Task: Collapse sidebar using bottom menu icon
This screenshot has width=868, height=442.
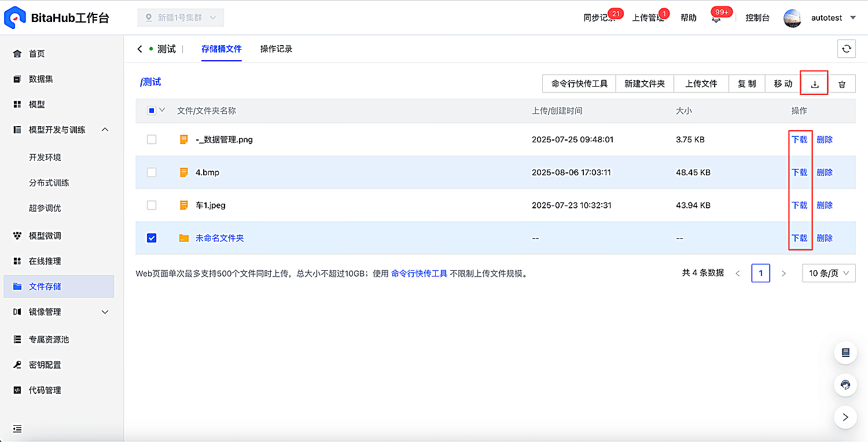Action: click(17, 429)
